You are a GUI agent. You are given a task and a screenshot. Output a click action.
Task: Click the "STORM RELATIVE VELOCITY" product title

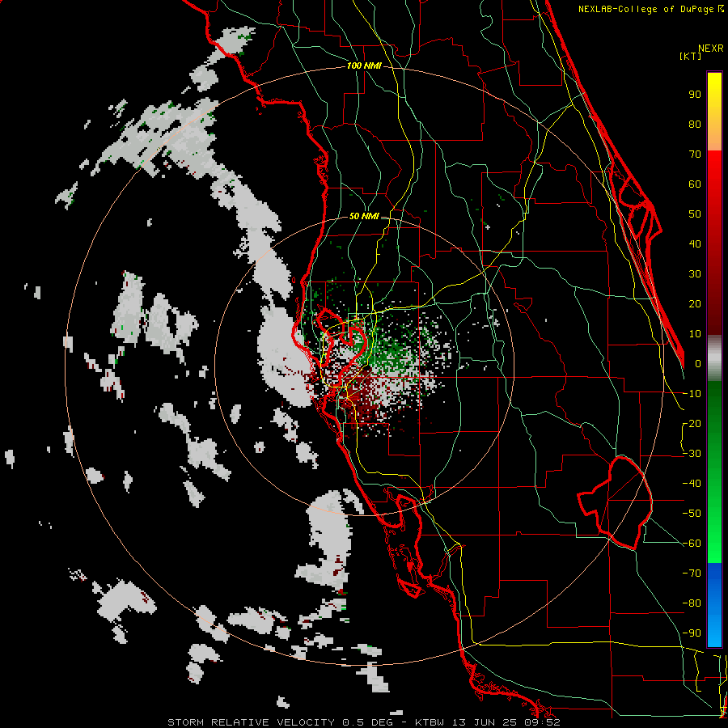(x=251, y=722)
